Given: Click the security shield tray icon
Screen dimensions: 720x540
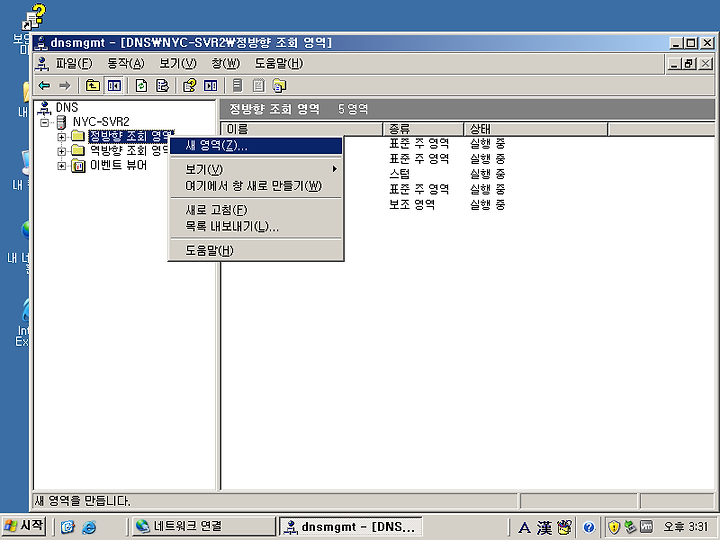Looking at the screenshot, I should [614, 527].
